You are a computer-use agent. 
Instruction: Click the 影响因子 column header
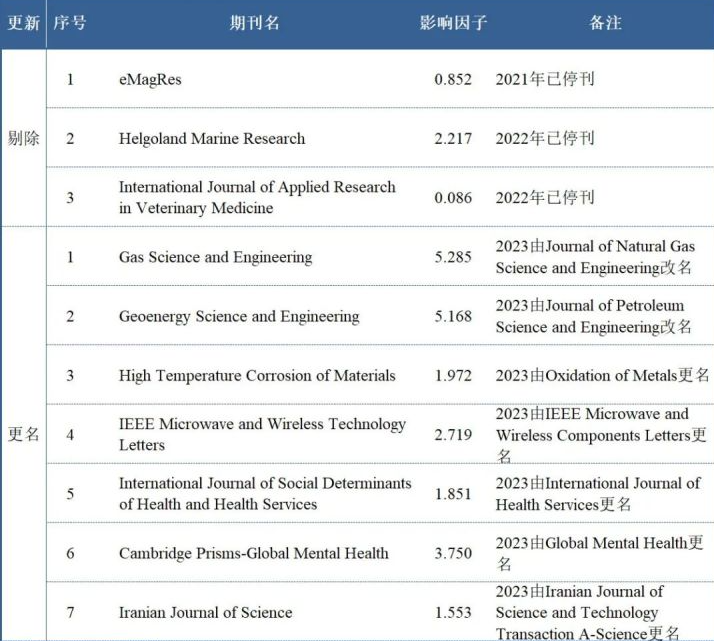click(453, 22)
